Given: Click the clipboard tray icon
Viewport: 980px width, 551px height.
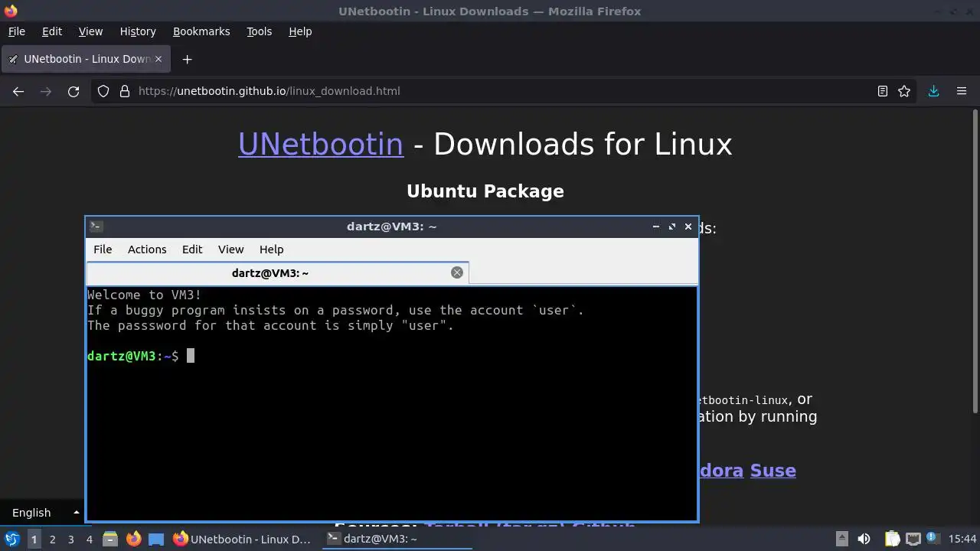Looking at the screenshot, I should pos(892,539).
